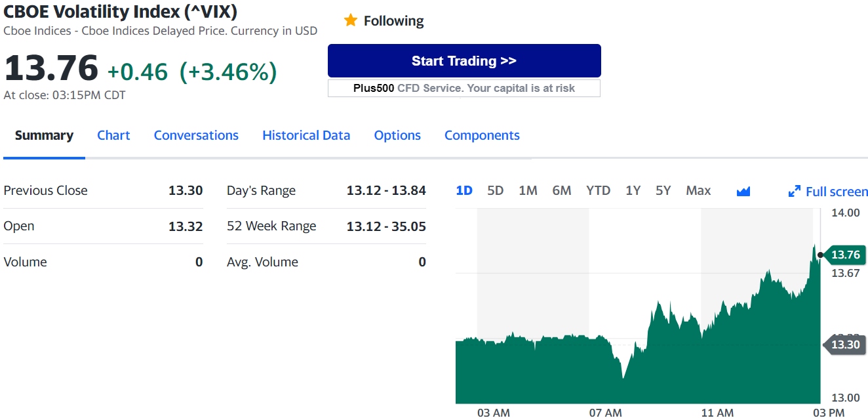Screen dimensions: 868x418
Task: Choose the YTD chart range
Action: point(598,190)
